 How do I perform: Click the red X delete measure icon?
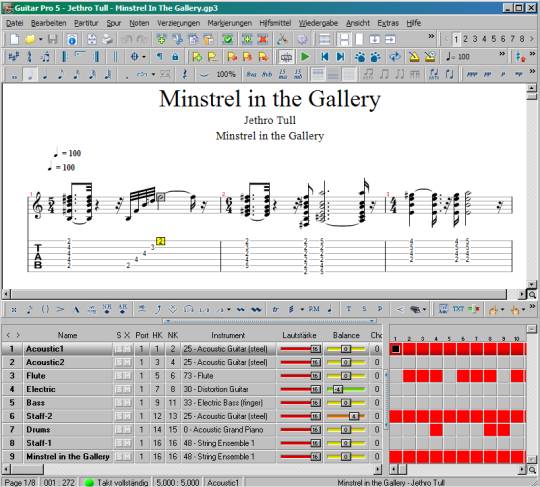pyautogui.click(x=263, y=39)
